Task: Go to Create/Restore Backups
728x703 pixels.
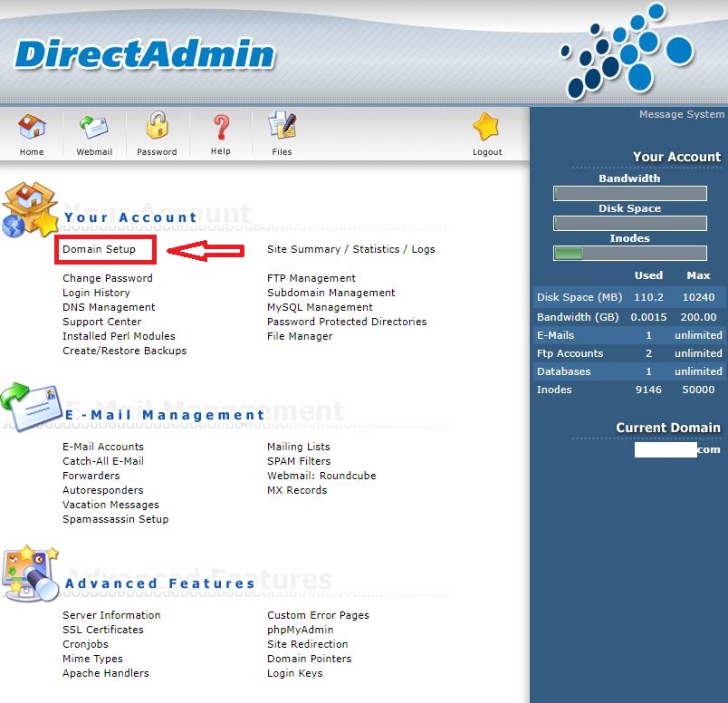Action: point(124,351)
